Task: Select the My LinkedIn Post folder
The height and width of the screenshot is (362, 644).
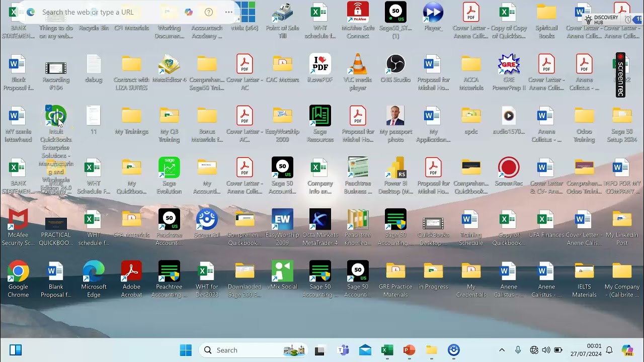Action: (622, 228)
